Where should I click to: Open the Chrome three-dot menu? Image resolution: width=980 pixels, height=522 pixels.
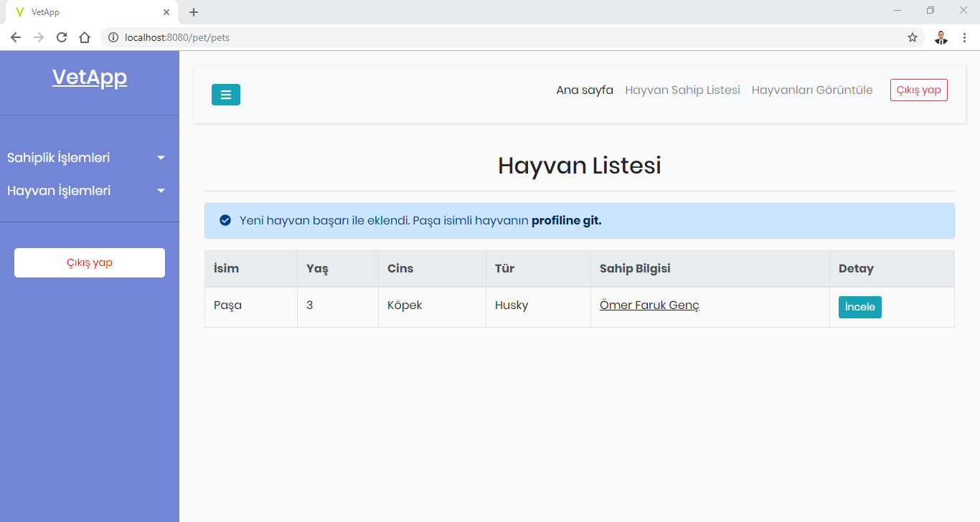point(964,37)
